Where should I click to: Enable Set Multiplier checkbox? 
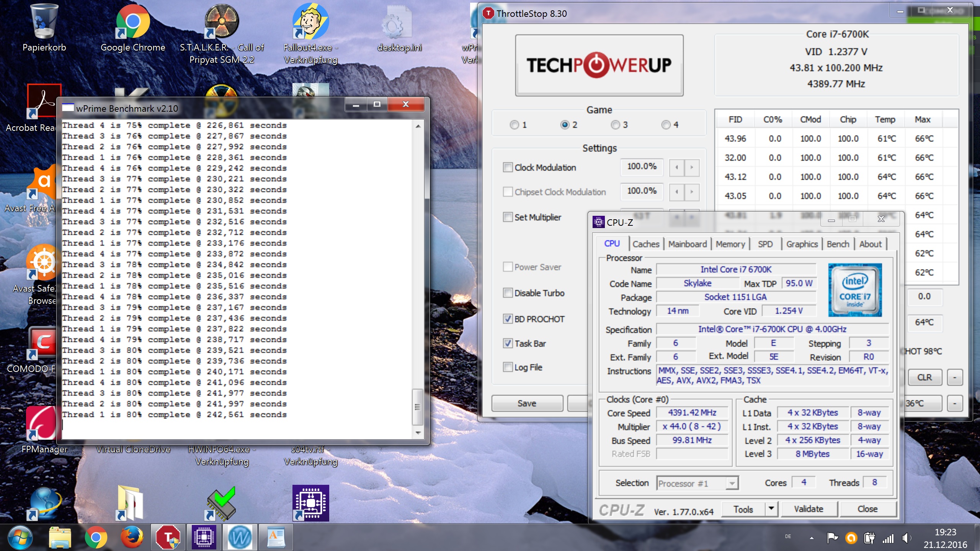[508, 217]
